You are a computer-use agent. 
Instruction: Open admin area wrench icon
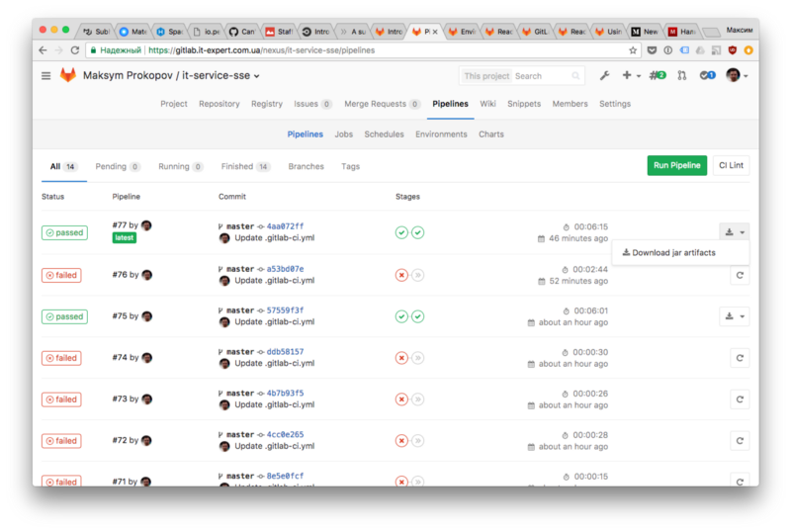tap(604, 75)
